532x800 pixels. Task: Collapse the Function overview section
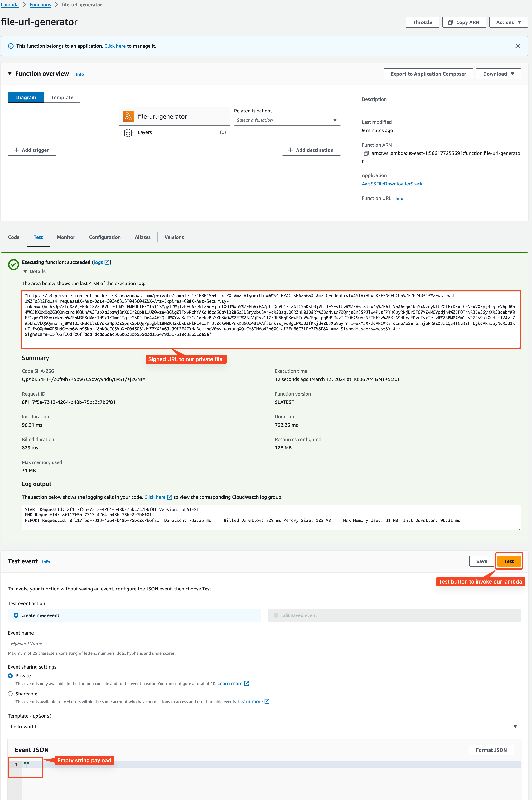tap(10, 73)
